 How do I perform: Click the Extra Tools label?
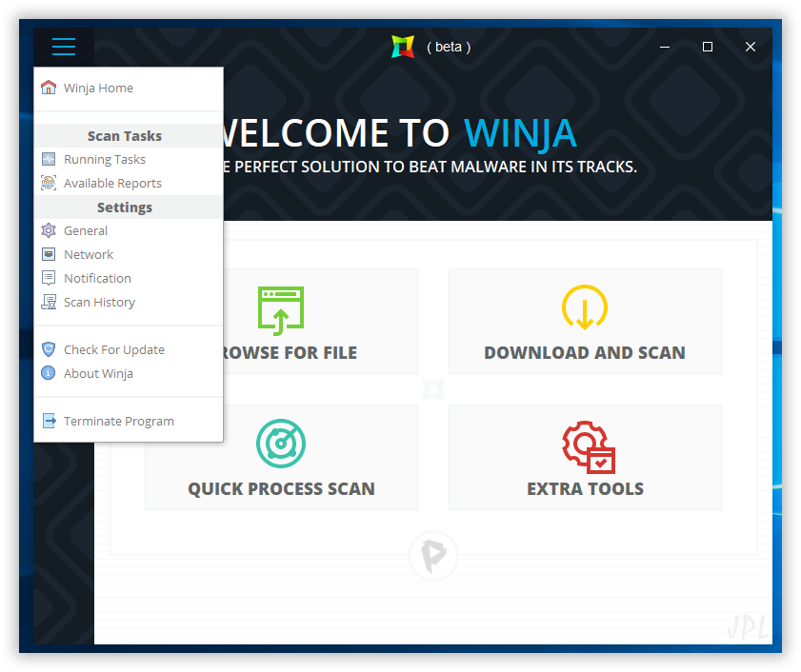click(x=586, y=489)
